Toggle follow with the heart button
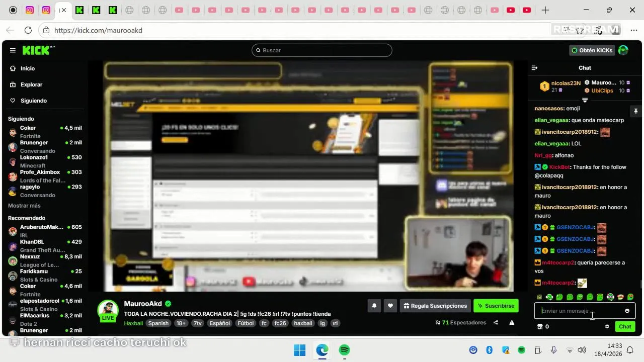644x362 pixels. tap(390, 306)
